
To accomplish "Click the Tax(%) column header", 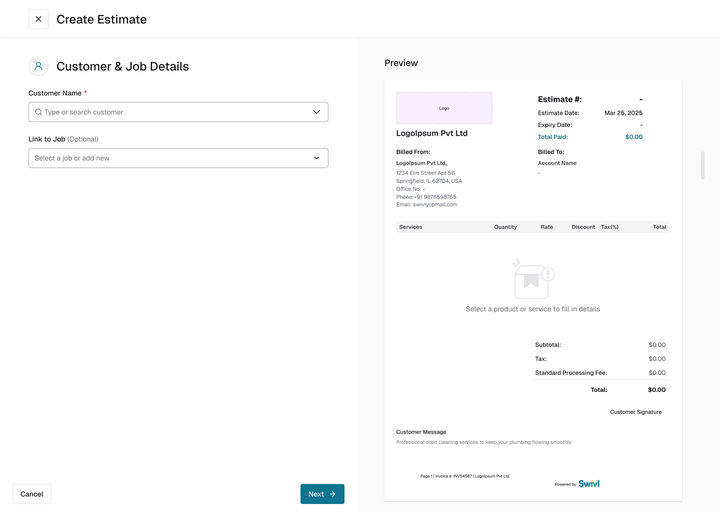I will 609,227.
